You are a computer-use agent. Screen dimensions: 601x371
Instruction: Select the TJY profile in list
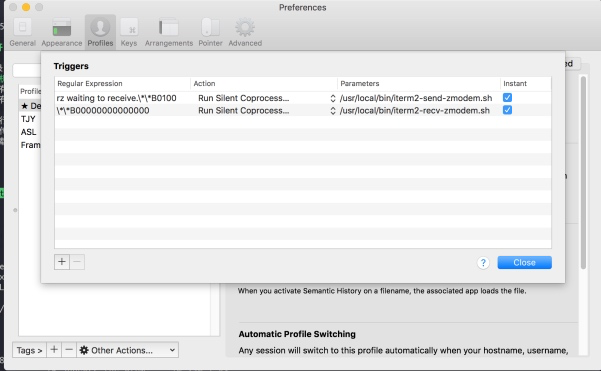[28, 119]
